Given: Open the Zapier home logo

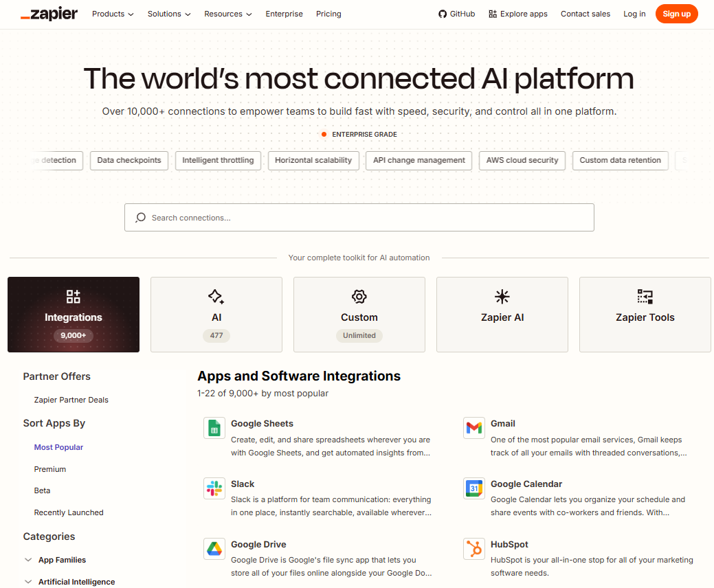Looking at the screenshot, I should click(x=49, y=14).
